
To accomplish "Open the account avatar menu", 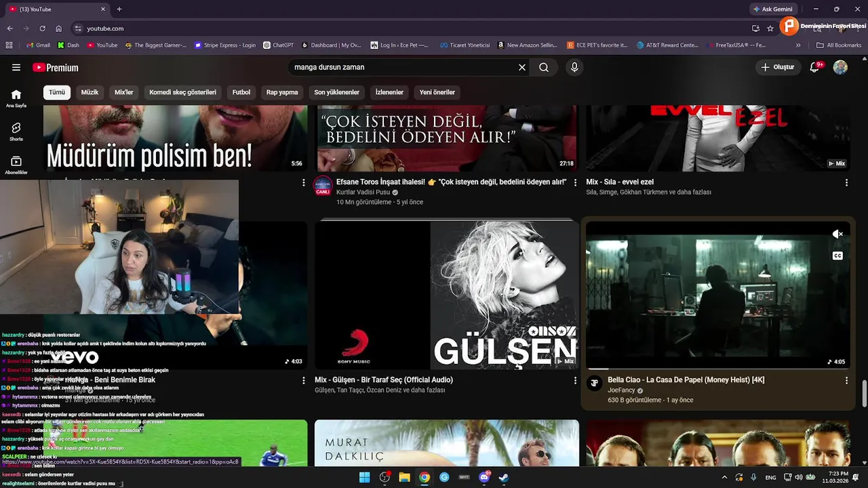I will pos(840,67).
